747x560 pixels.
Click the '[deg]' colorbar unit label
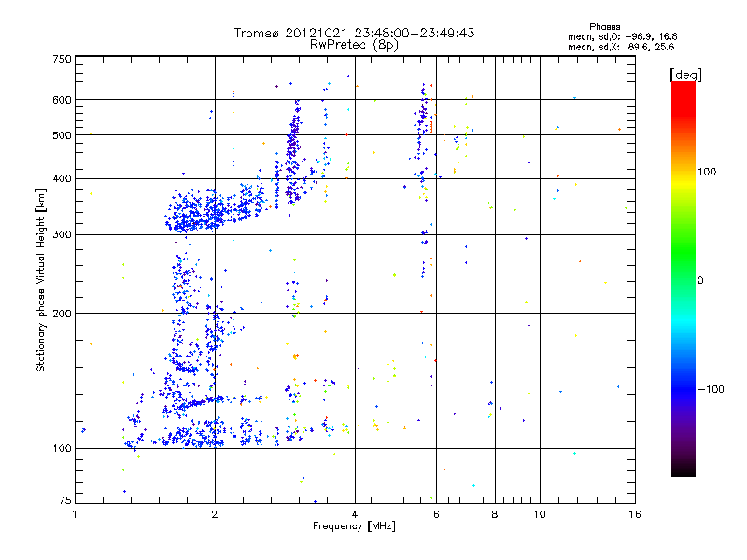(685, 75)
